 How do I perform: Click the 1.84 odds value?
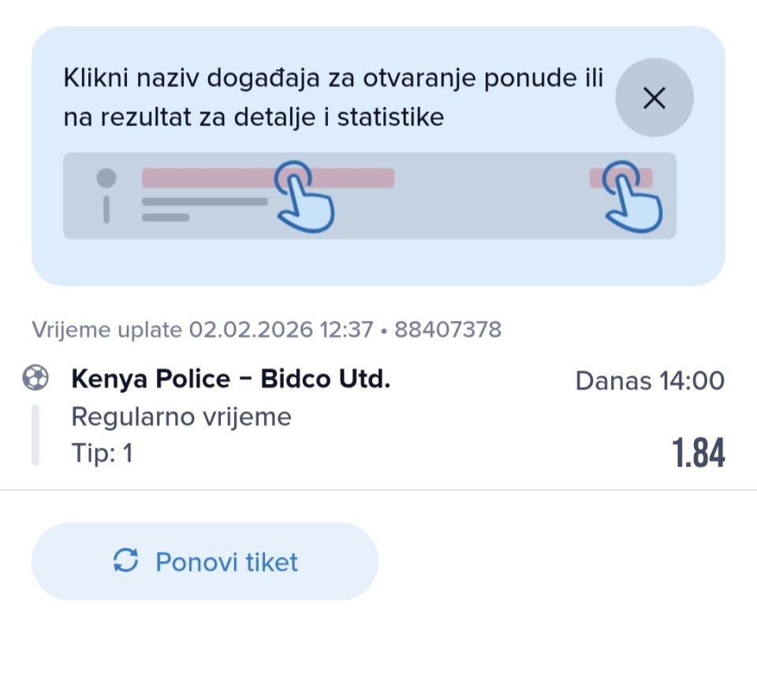(x=697, y=453)
